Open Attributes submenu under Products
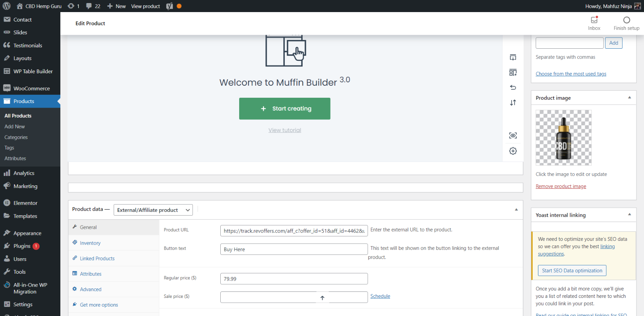 pyautogui.click(x=15, y=158)
